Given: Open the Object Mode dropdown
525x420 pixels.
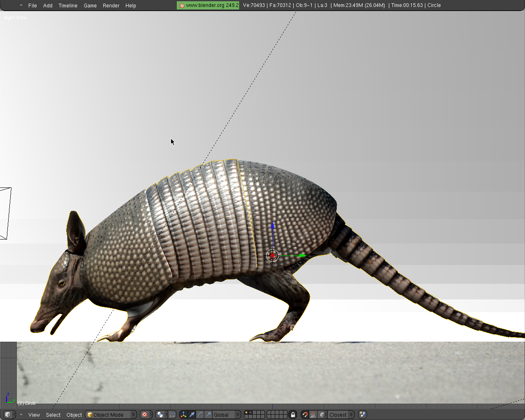Looking at the screenshot, I should click(x=111, y=415).
